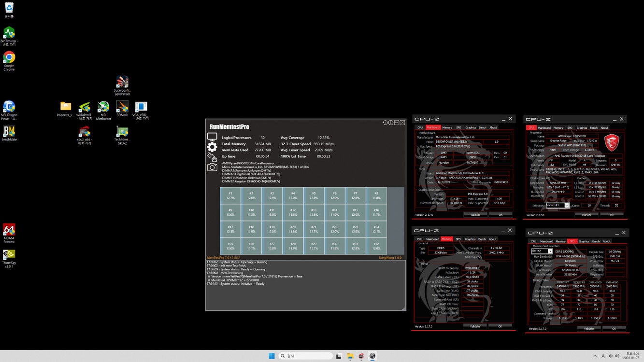644x362 pixels.
Task: Open the VGA_VDD desktop shortcut
Action: pos(141,110)
